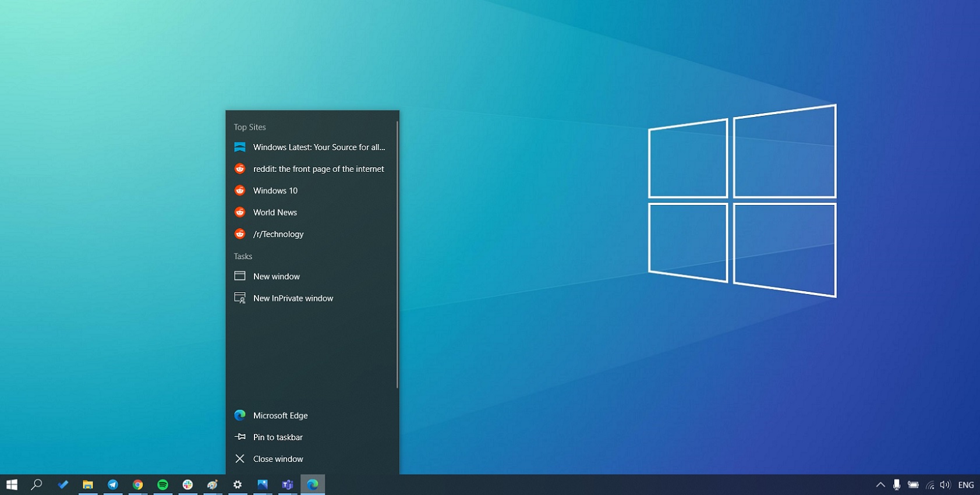Choose New window task
Screen dimensions: 980x495
(x=313, y=277)
